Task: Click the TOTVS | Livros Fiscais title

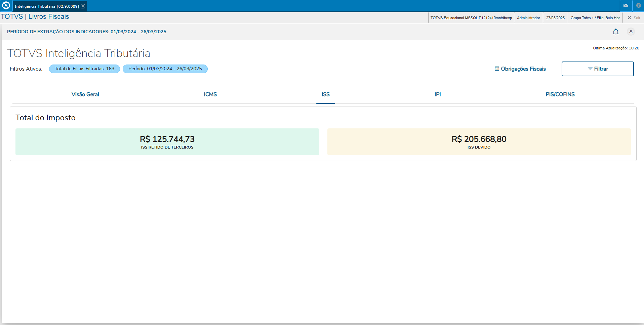Action: click(x=35, y=17)
